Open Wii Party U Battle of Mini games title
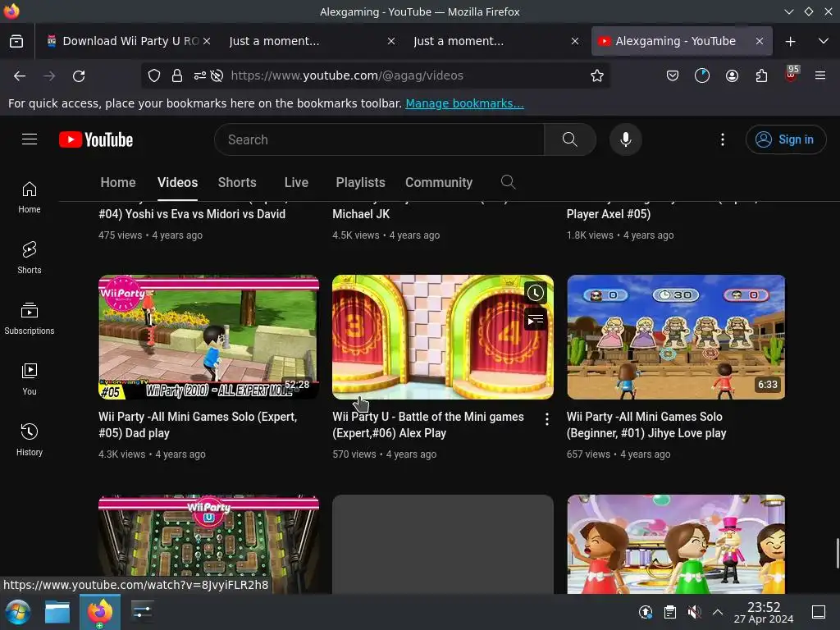The width and height of the screenshot is (840, 630). (427, 424)
